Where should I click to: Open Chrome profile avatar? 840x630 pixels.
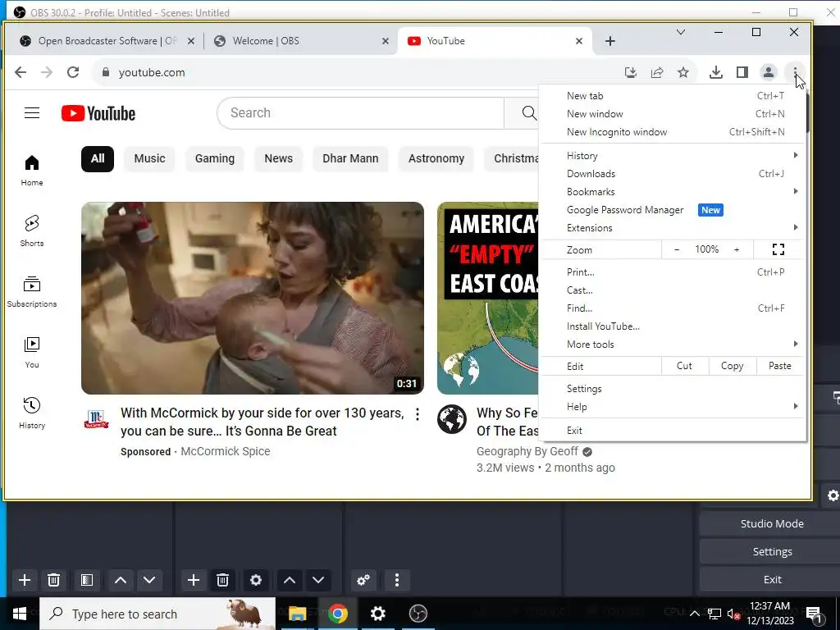pyautogui.click(x=768, y=72)
